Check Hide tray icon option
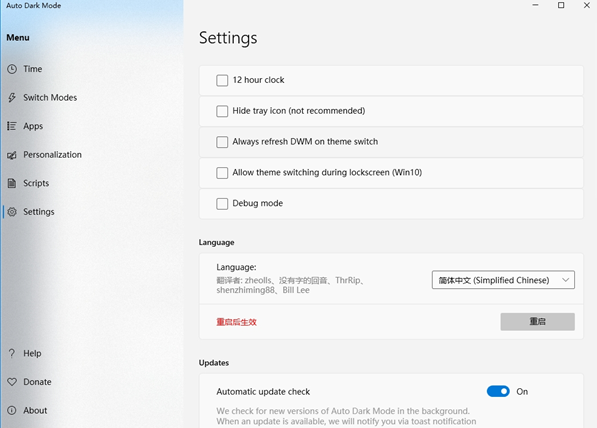 point(222,111)
